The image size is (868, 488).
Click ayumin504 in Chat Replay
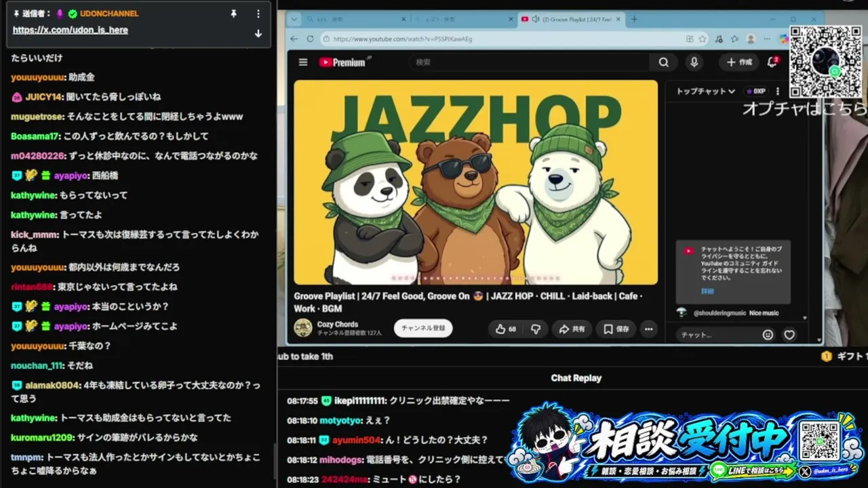tap(357, 440)
